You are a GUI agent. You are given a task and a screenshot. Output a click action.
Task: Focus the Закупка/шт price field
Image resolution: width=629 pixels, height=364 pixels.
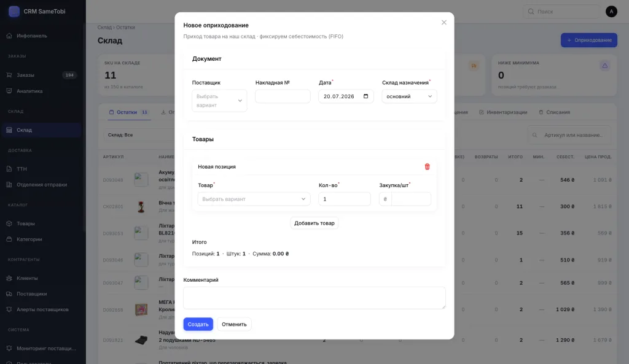point(411,199)
